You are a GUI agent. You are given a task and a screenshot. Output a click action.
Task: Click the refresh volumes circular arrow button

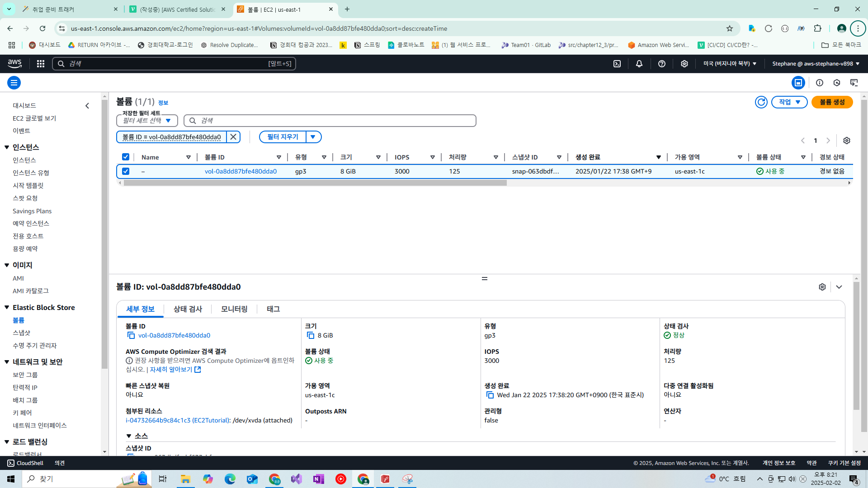coord(761,102)
